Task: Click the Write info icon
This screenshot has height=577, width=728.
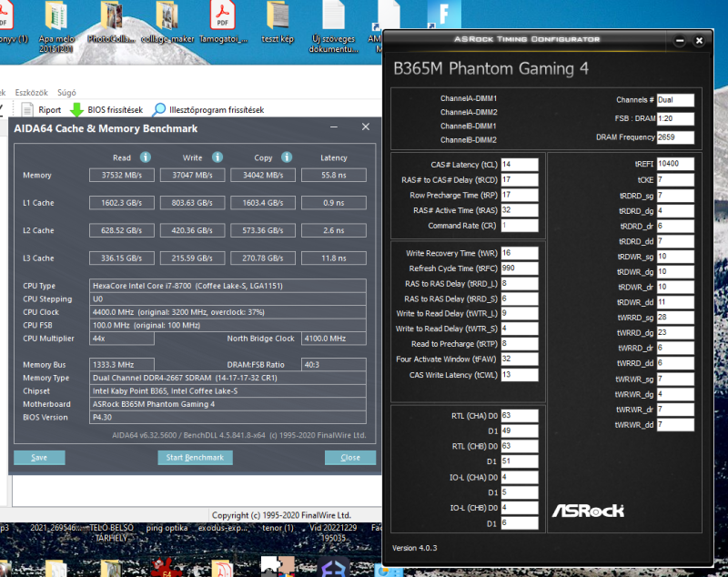Action: pos(217,157)
